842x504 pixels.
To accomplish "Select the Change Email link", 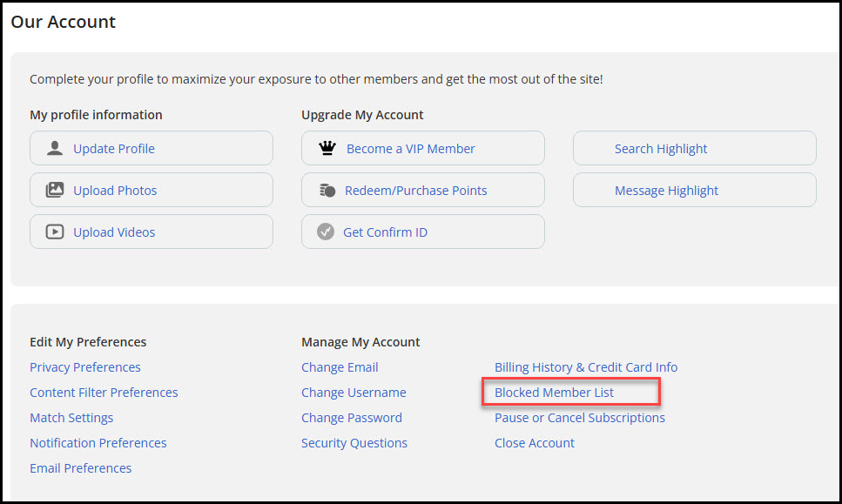I will [x=340, y=367].
